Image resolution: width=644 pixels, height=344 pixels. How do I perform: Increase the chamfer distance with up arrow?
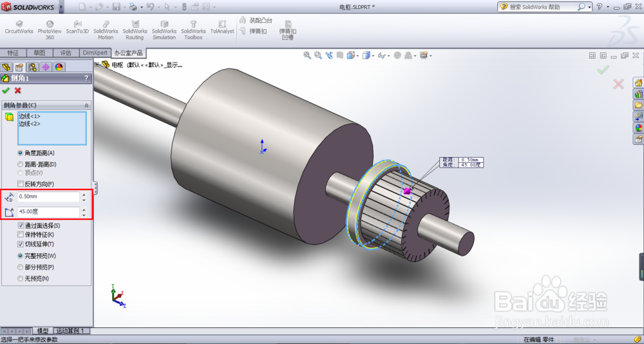pos(84,195)
